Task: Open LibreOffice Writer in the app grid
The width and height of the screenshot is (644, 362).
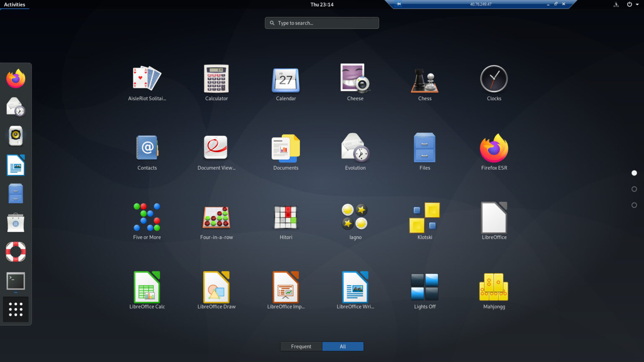Action: [x=355, y=291]
